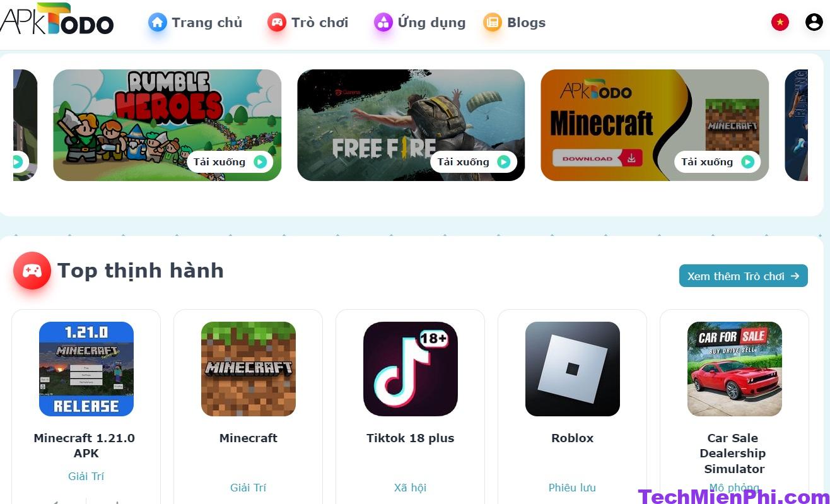This screenshot has width=830, height=504.
Task: Click the blue home icon
Action: click(x=157, y=23)
